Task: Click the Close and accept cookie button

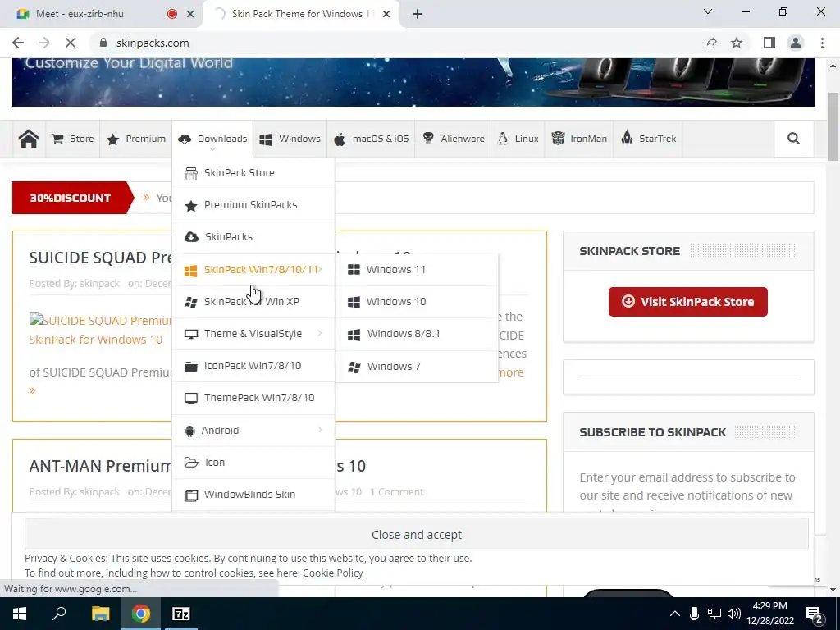Action: tap(416, 535)
